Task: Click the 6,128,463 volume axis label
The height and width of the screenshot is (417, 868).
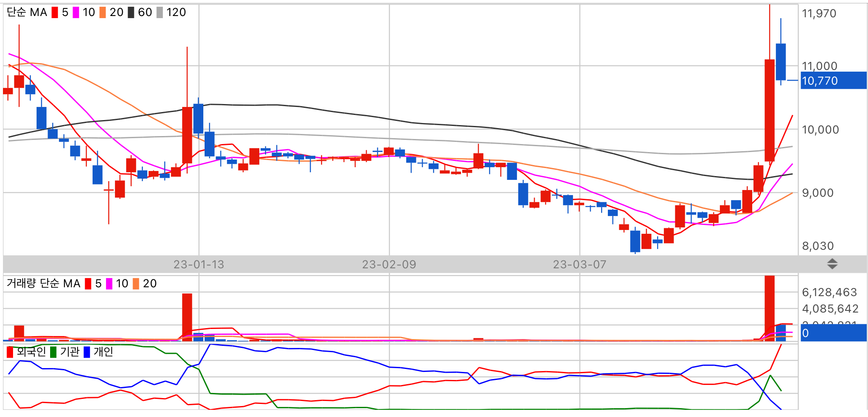Action: click(x=829, y=292)
